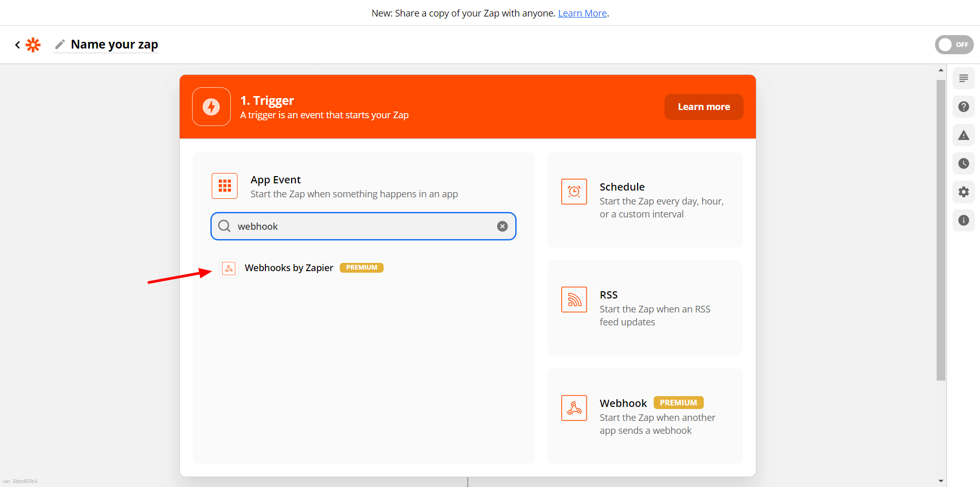
Task: Click the PREMIUM badge beside Webhooks by Zapier
Action: tap(361, 268)
